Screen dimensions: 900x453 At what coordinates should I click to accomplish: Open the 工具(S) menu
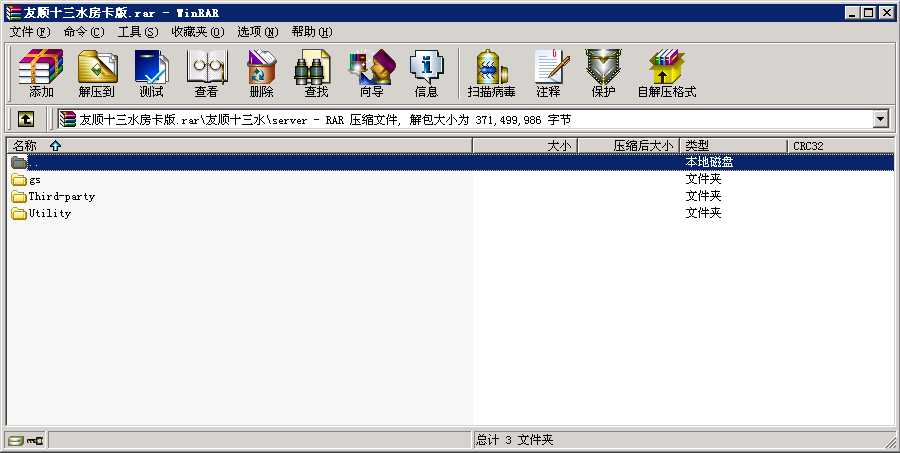click(x=138, y=32)
